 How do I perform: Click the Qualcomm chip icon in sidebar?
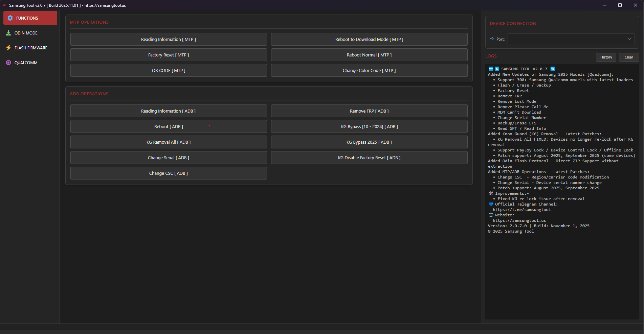point(8,63)
